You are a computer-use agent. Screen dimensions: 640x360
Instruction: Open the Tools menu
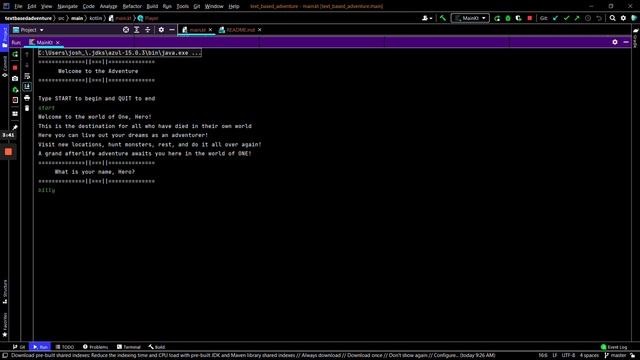coord(182,6)
